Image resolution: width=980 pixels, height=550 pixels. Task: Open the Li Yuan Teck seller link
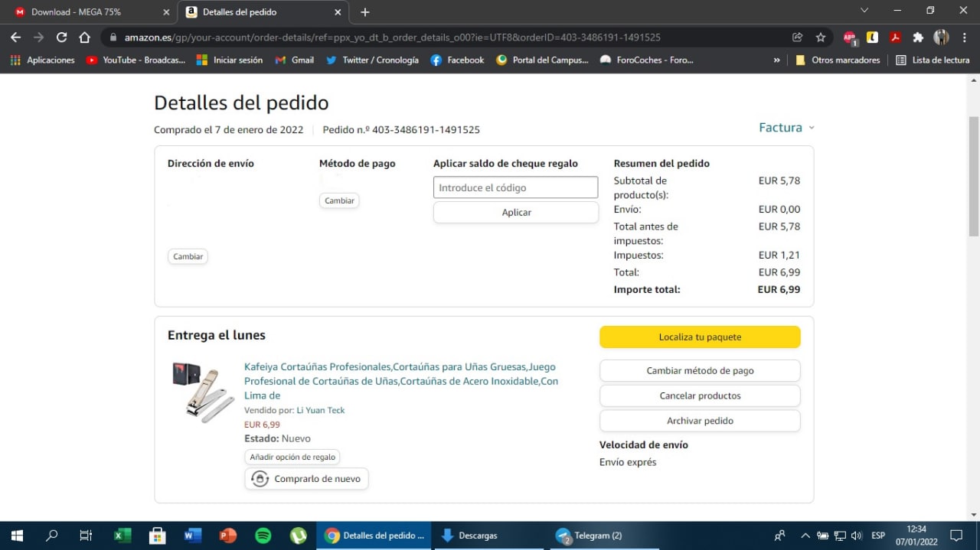coord(320,410)
